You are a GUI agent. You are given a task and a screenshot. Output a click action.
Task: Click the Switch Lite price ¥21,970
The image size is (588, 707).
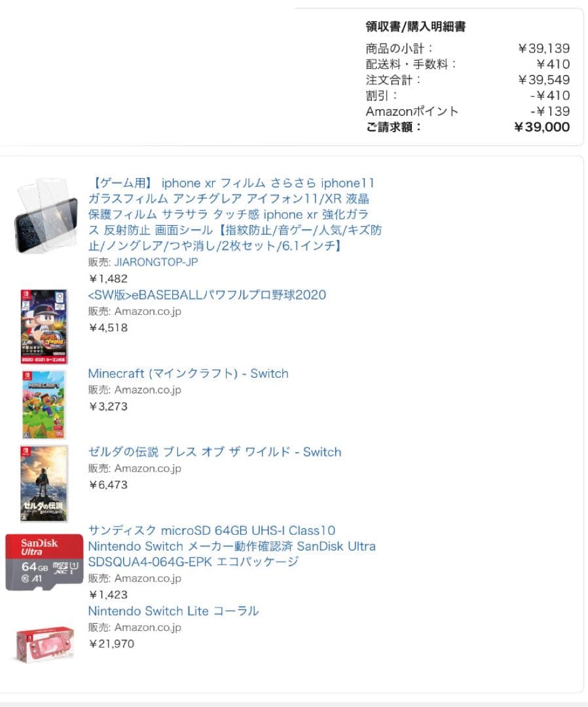(x=111, y=644)
